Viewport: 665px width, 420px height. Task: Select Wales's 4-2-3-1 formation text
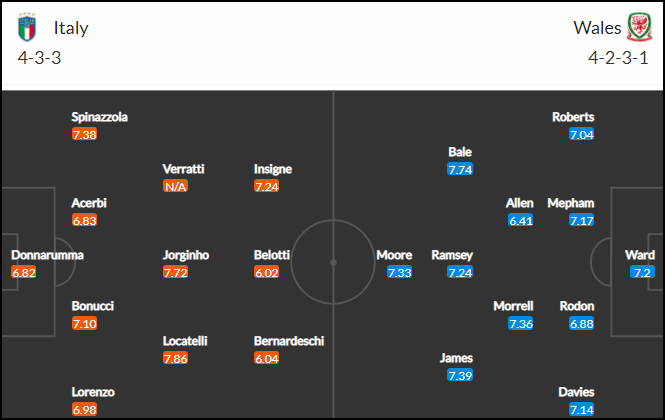click(618, 58)
